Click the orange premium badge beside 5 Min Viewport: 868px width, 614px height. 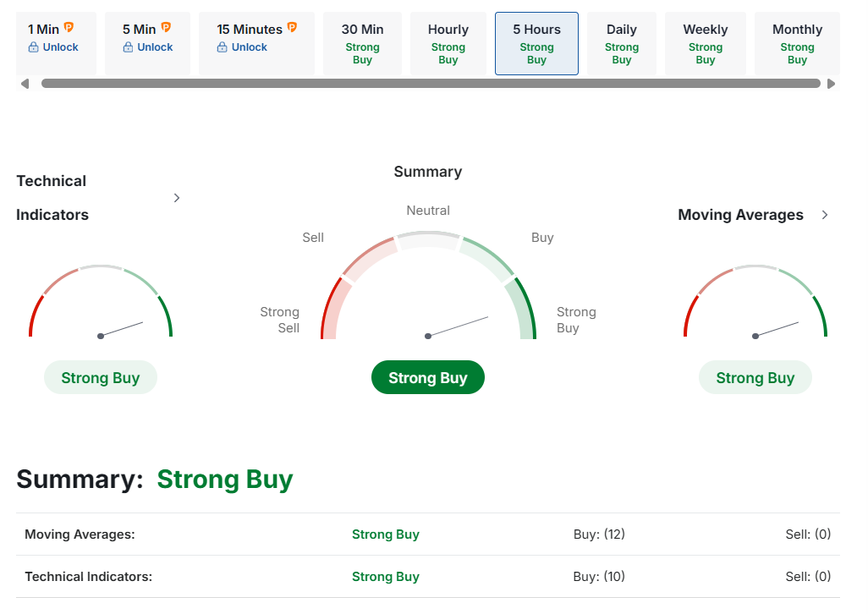point(166,28)
